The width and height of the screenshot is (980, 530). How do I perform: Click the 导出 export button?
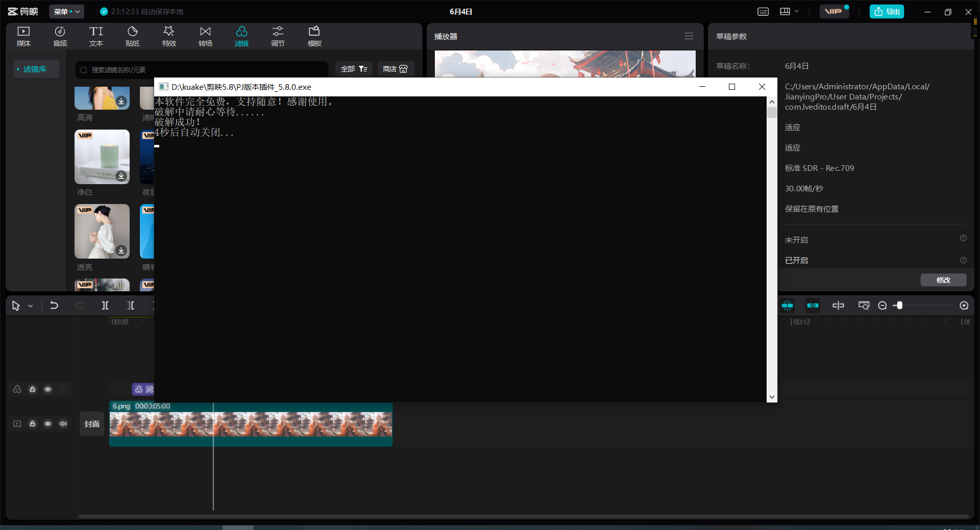(x=887, y=12)
